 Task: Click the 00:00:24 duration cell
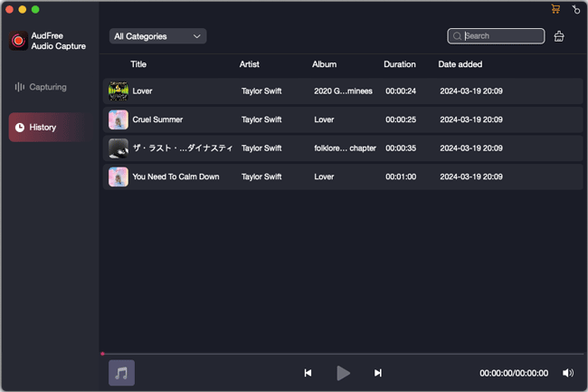coord(401,91)
